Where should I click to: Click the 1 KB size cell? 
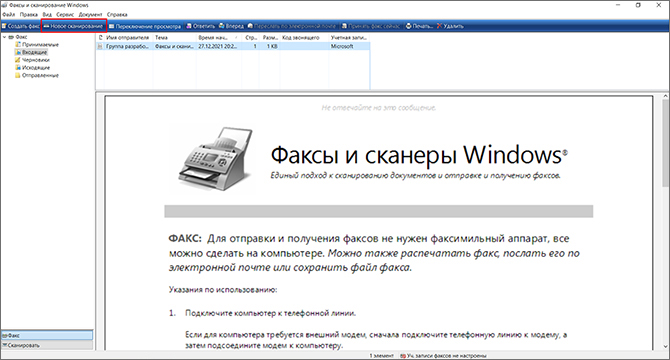point(272,46)
